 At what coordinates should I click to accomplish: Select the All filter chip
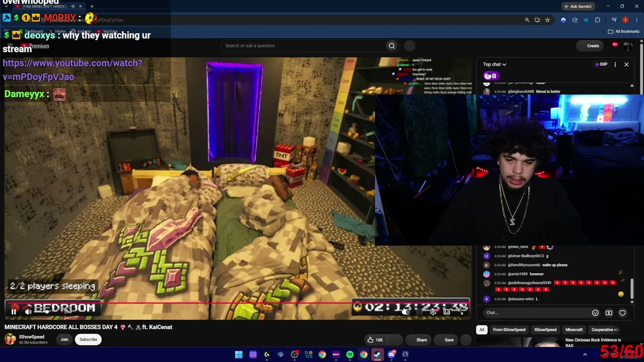click(482, 330)
